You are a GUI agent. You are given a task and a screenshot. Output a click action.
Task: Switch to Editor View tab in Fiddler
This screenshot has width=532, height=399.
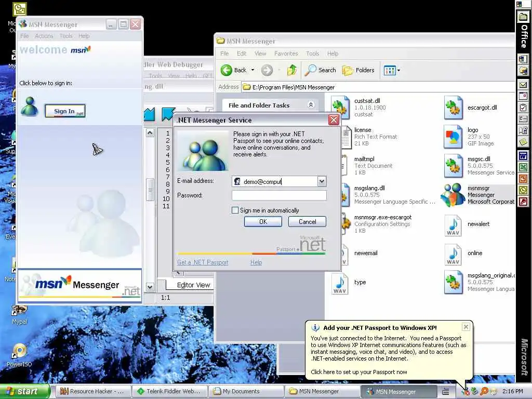click(193, 285)
